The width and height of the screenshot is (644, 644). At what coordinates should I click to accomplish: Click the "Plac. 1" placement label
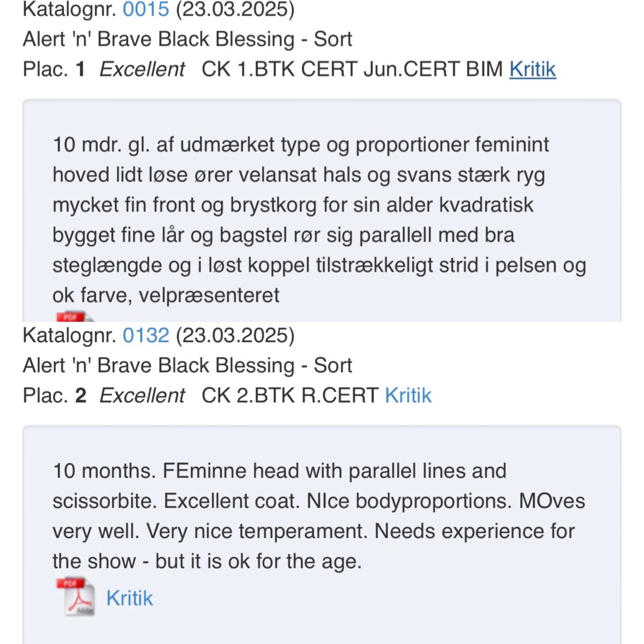click(54, 69)
